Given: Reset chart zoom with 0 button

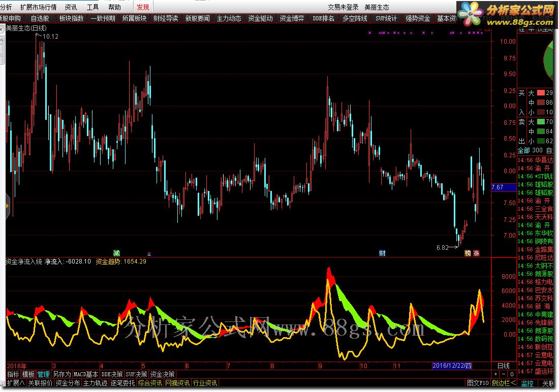Looking at the screenshot, I should click(512, 374).
